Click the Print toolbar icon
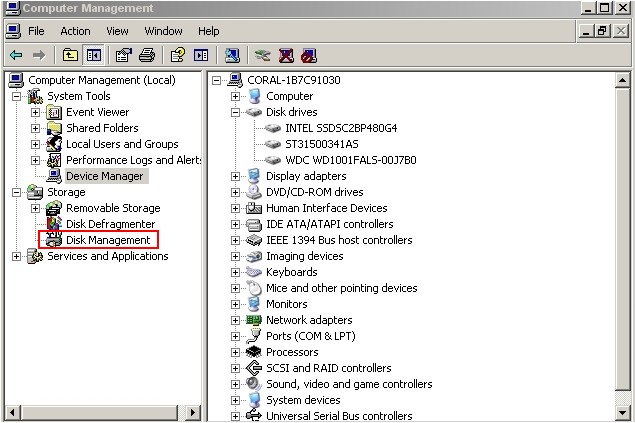 click(x=147, y=55)
